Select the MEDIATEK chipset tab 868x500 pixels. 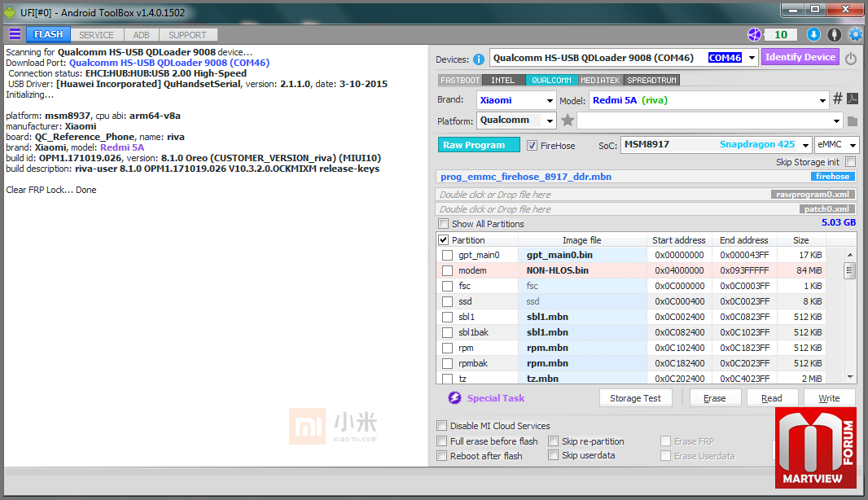click(x=601, y=81)
